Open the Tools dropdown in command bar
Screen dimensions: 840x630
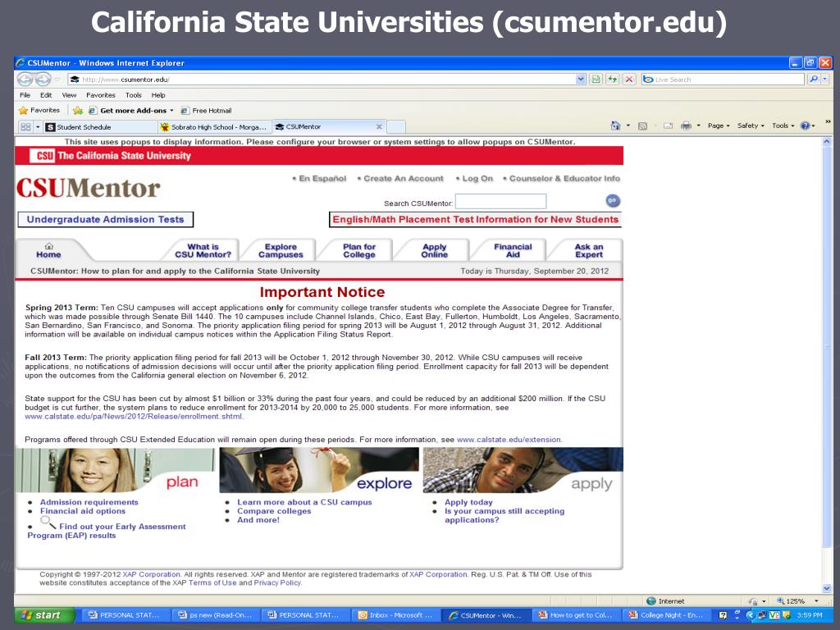(783, 126)
